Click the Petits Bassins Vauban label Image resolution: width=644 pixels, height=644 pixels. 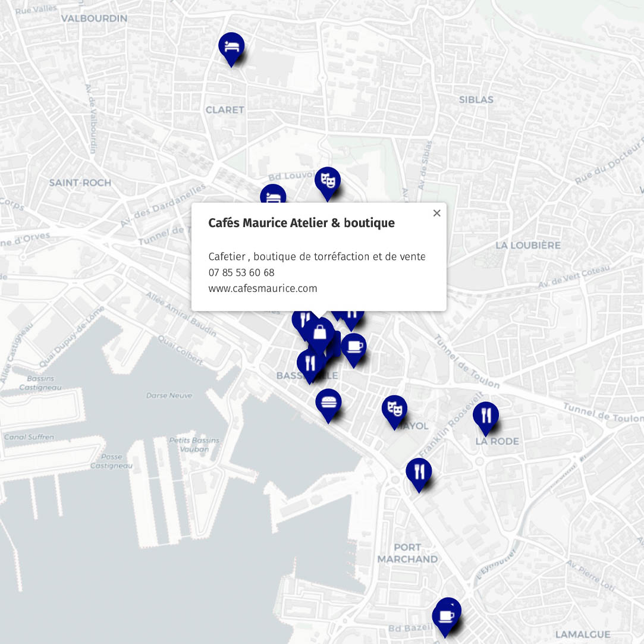pyautogui.click(x=194, y=445)
